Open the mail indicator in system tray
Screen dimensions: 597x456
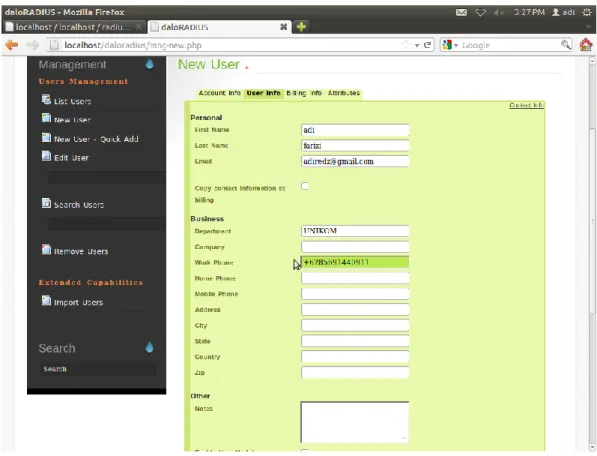pyautogui.click(x=461, y=12)
